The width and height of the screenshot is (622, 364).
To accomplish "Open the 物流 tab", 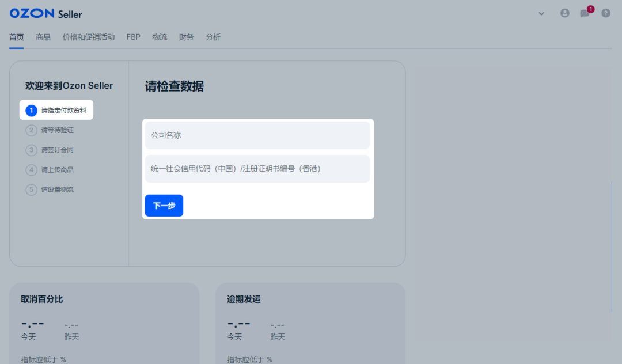I will point(160,37).
